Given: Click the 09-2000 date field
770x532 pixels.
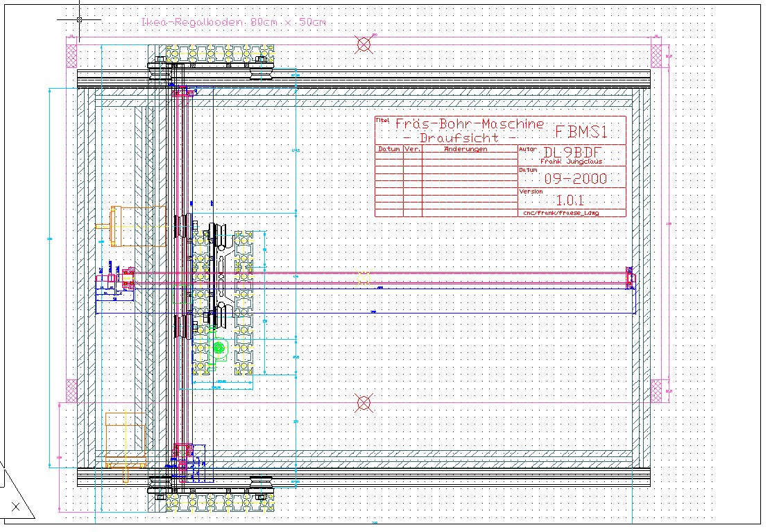Looking at the screenshot, I should pyautogui.click(x=575, y=179).
